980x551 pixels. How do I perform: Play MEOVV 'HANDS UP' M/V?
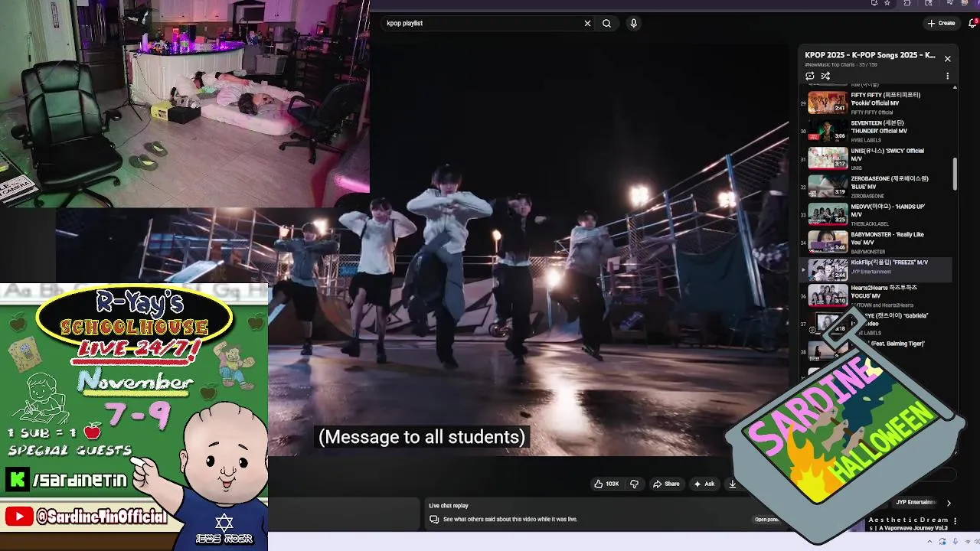pyautogui.click(x=876, y=214)
